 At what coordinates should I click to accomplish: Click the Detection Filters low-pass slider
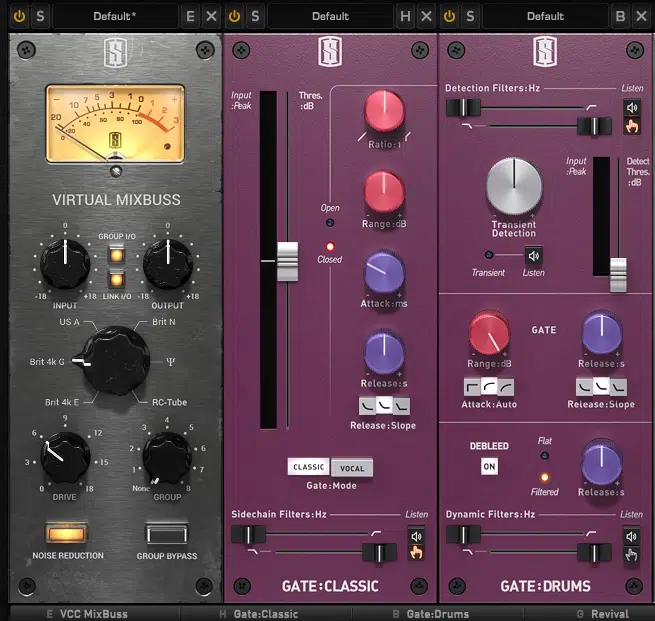click(594, 126)
